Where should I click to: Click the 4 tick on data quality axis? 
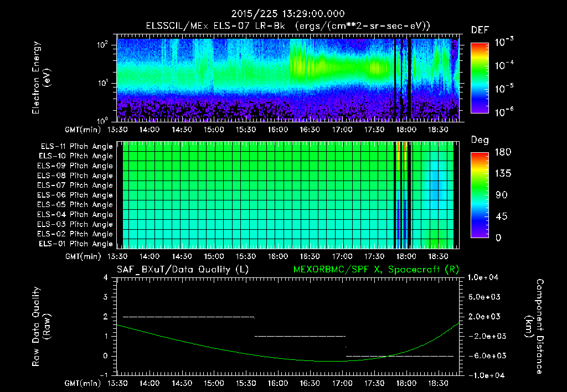click(106, 277)
